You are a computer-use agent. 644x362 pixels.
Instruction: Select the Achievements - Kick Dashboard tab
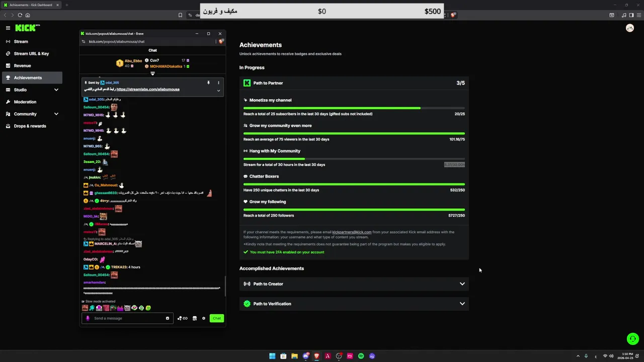[x=31, y=5]
